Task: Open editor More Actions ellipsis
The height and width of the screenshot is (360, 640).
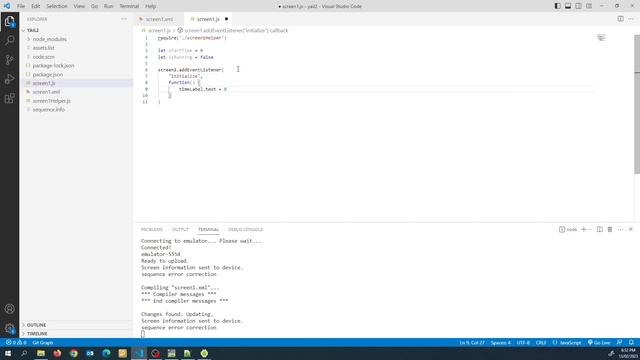Action: click(631, 19)
